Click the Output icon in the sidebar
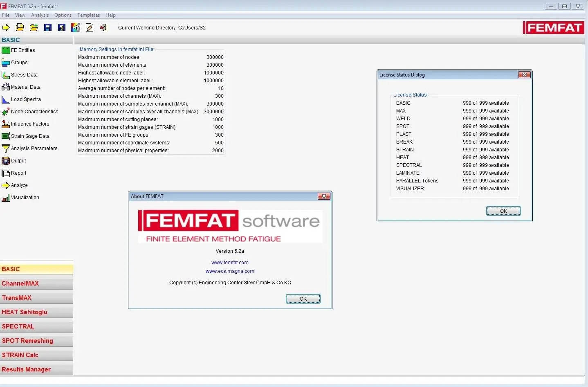This screenshot has height=387, width=588. (6, 161)
